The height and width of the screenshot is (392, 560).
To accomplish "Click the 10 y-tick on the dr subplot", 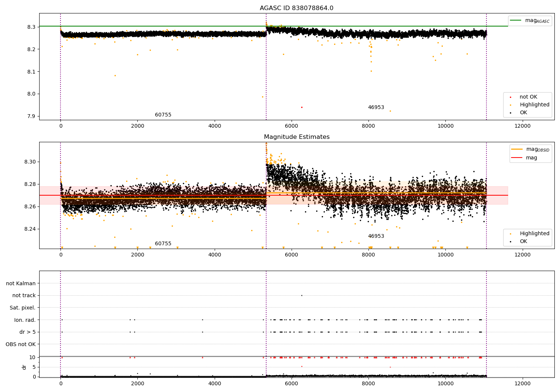I will (32, 358).
